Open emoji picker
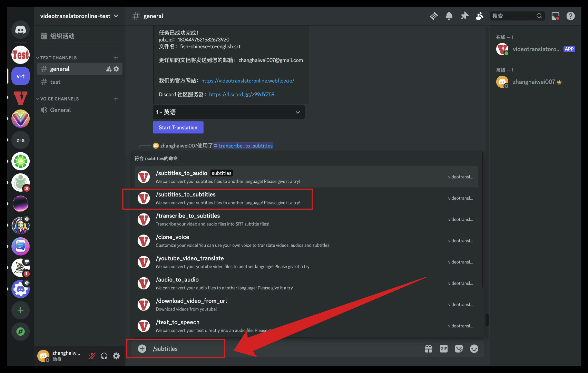The width and height of the screenshot is (588, 373). [x=474, y=349]
